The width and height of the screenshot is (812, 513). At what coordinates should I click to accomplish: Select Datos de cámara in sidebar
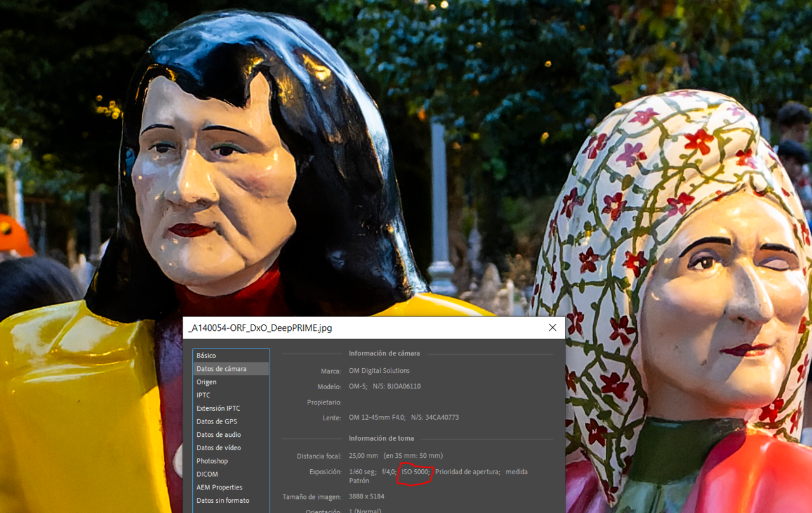[221, 369]
